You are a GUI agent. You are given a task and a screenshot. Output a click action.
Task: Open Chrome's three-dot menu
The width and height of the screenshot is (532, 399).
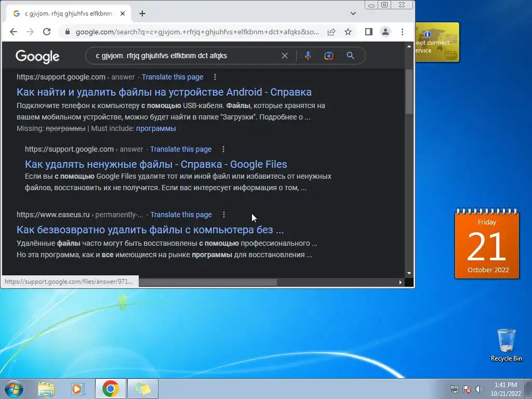point(403,32)
